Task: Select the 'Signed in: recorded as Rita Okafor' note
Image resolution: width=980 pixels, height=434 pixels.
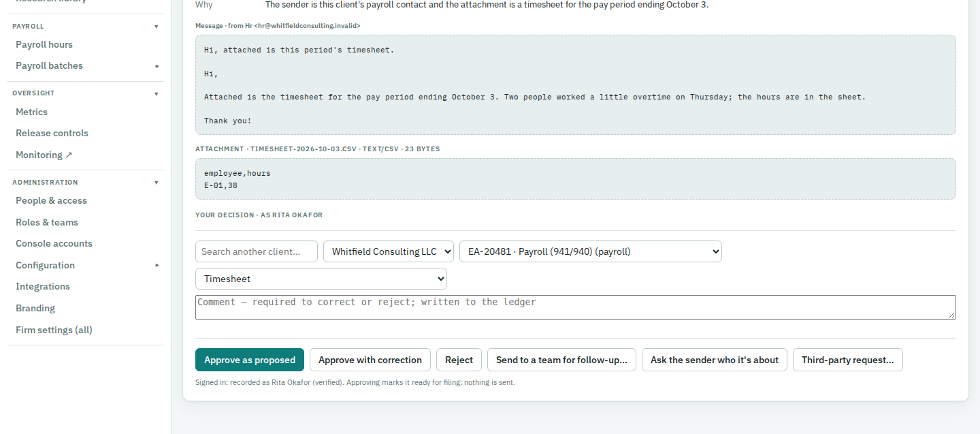Action: click(x=355, y=383)
